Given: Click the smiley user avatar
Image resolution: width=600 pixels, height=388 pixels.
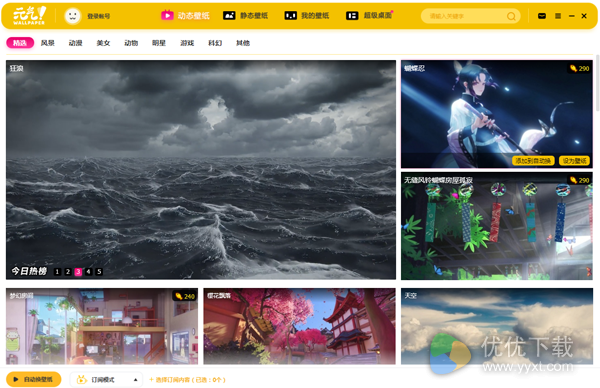Looking at the screenshot, I should (x=73, y=16).
